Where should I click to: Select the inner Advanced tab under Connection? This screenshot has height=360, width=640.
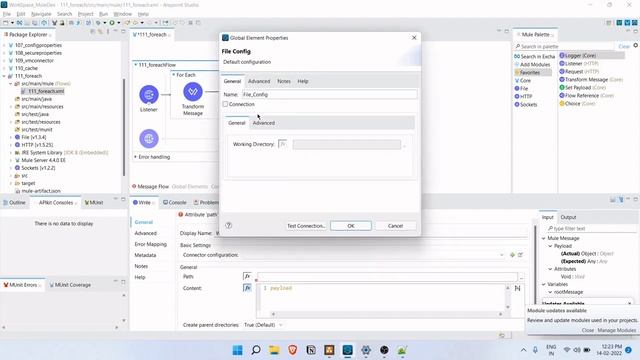(263, 123)
